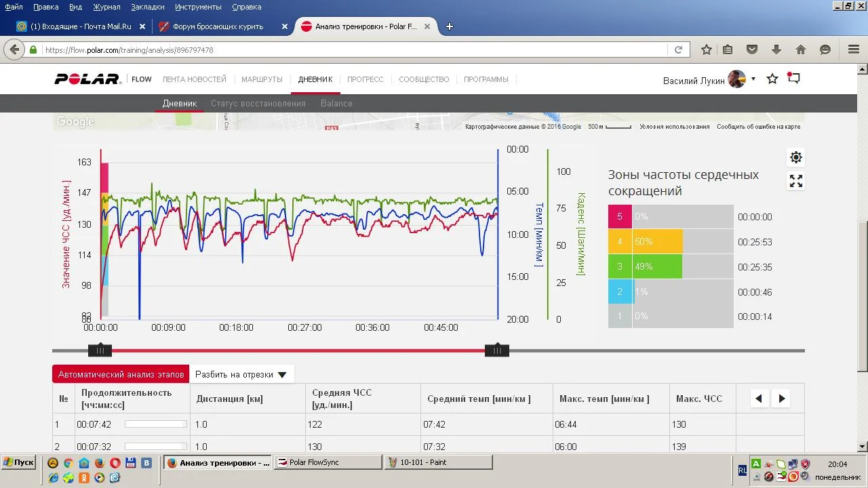Open chart settings gear icon
868x488 pixels.
pos(795,157)
